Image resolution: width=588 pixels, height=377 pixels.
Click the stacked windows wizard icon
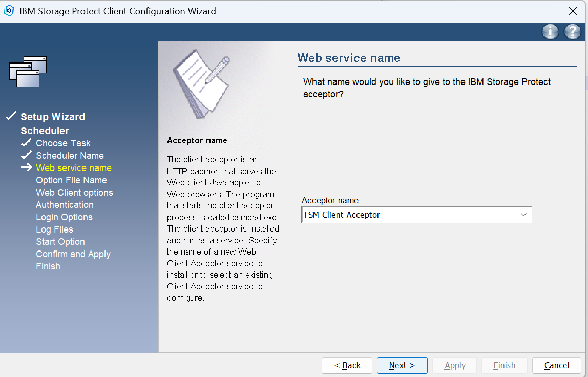(x=28, y=71)
